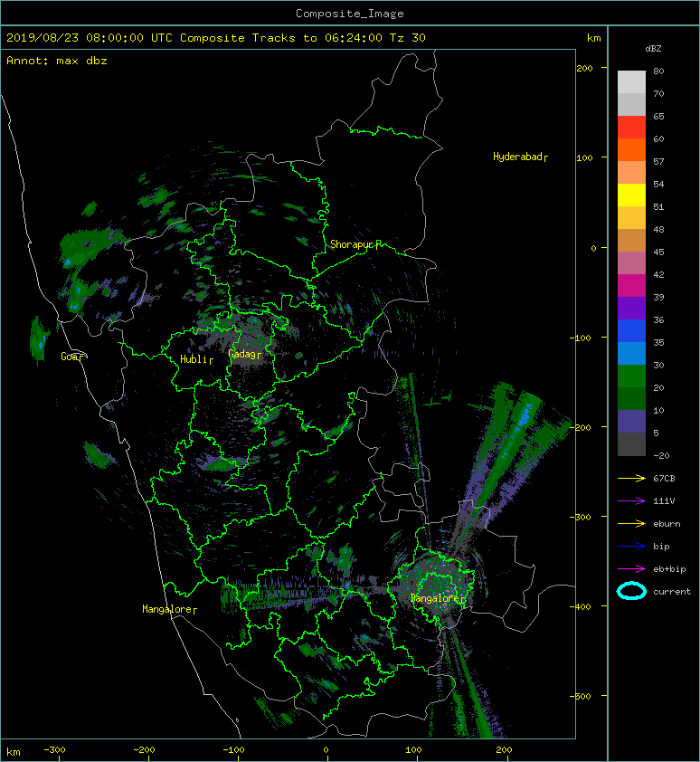
Task: Pick the bright green swatch between 20 and 30
Action: [x=631, y=376]
